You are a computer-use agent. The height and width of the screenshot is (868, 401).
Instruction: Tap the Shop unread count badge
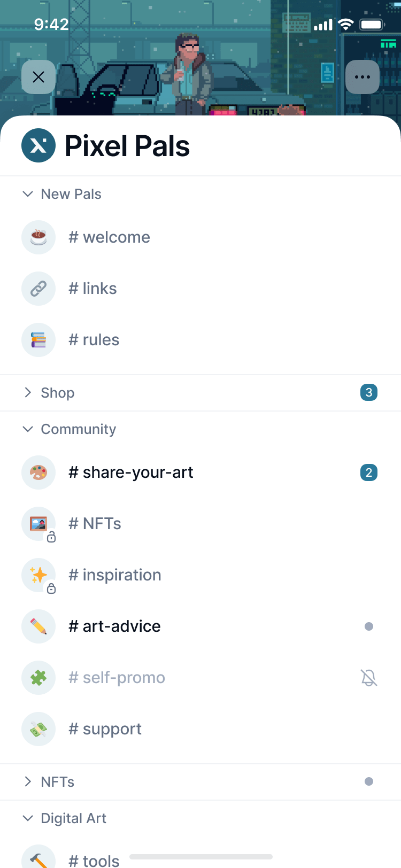click(368, 392)
